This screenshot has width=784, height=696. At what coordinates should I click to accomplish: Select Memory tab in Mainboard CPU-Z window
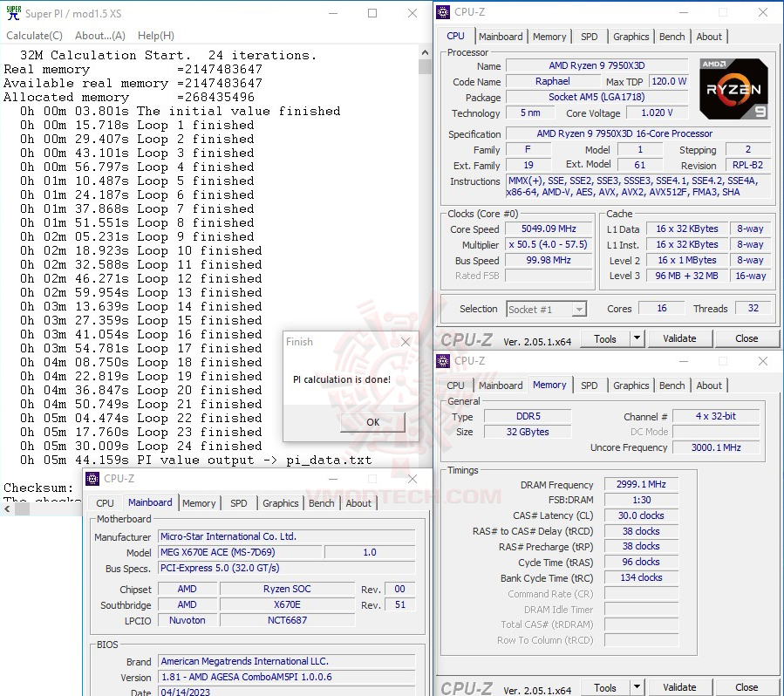pyautogui.click(x=199, y=503)
